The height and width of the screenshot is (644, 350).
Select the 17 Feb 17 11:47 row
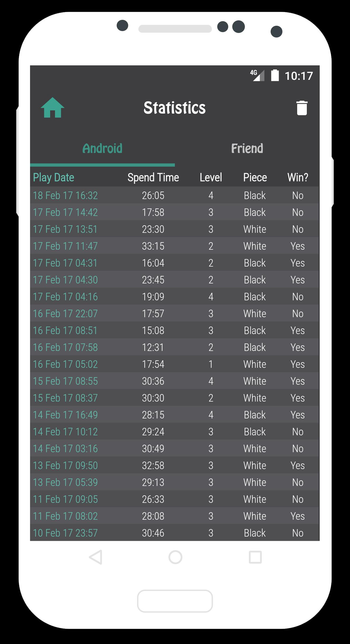click(174, 246)
